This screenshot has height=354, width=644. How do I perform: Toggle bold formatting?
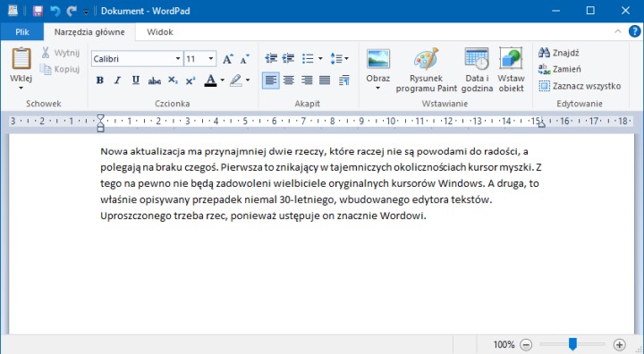tap(100, 80)
